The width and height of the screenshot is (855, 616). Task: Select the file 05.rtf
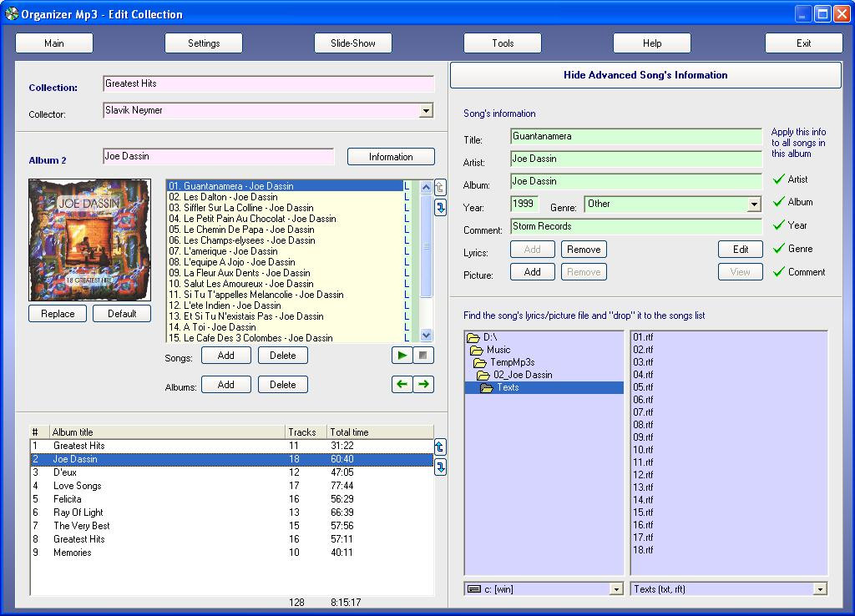coord(643,387)
